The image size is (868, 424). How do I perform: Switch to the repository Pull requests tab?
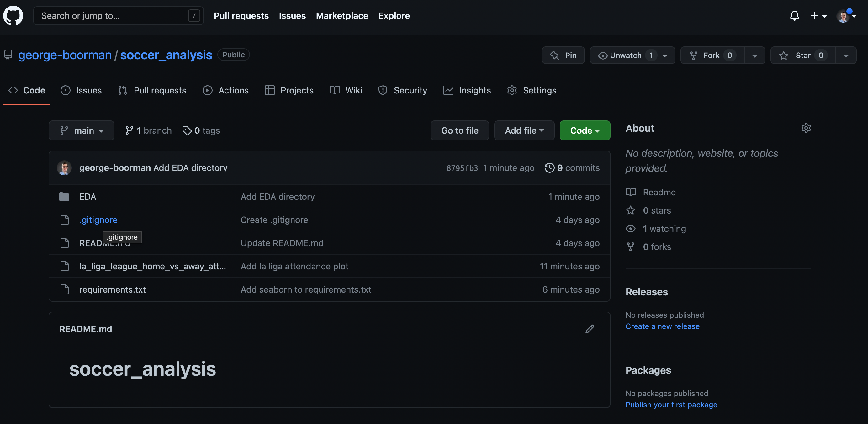click(x=152, y=90)
